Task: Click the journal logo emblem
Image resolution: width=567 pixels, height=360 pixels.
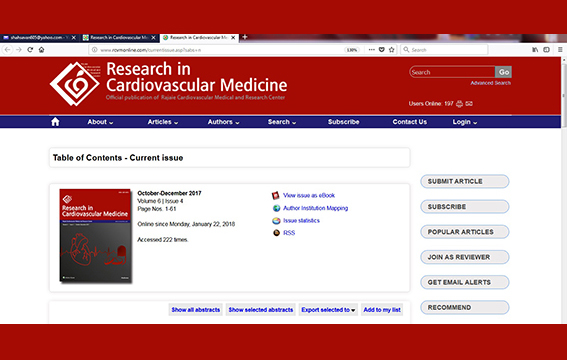Action: click(x=75, y=84)
